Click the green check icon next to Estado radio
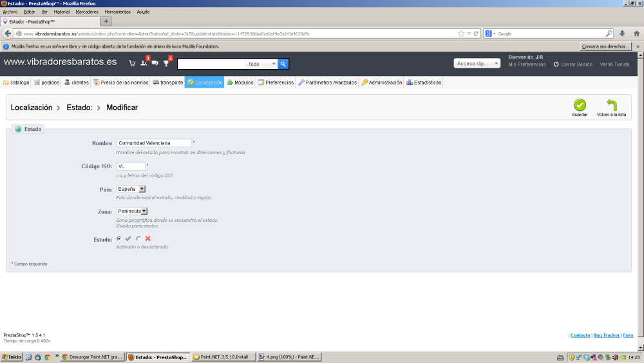The image size is (644, 363). coord(128,239)
